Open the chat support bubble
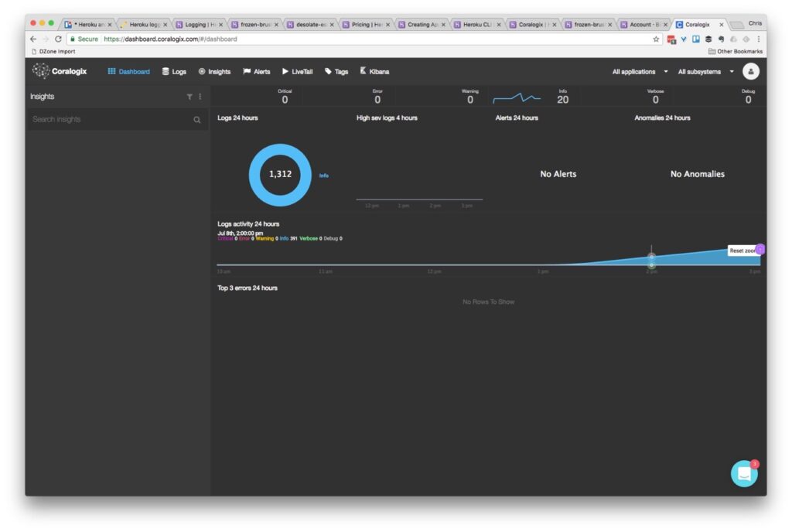The image size is (792, 532). point(744,473)
